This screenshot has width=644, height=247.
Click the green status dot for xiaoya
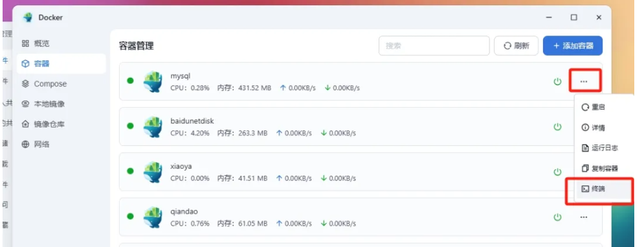(130, 171)
